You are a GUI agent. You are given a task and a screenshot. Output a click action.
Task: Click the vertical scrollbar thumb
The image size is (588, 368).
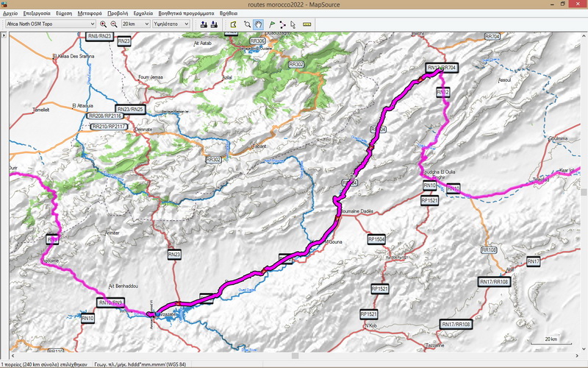584,192
